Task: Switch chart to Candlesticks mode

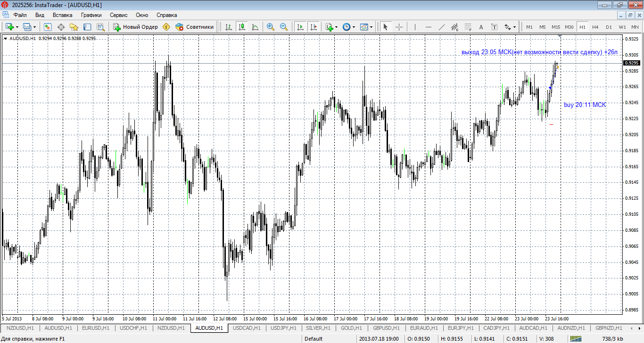Action: pos(242,27)
